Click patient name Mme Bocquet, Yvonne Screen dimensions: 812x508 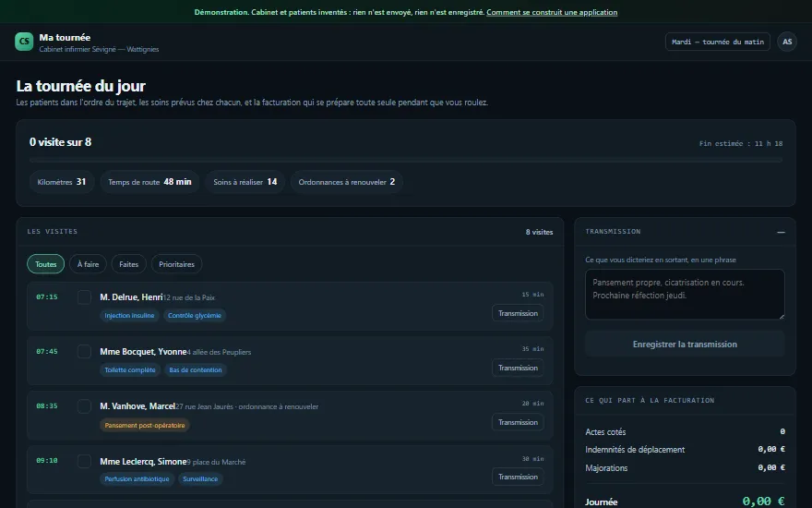[143, 352]
